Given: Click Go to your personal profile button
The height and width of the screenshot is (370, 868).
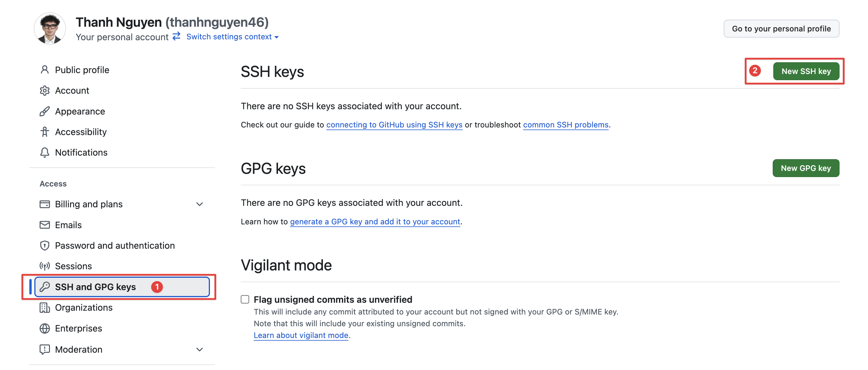Looking at the screenshot, I should click(781, 29).
